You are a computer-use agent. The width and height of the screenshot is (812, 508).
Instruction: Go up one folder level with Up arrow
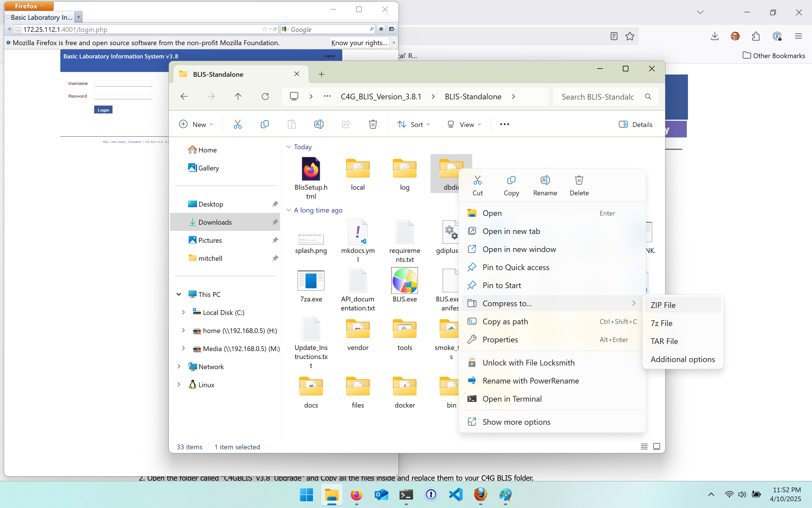click(238, 97)
